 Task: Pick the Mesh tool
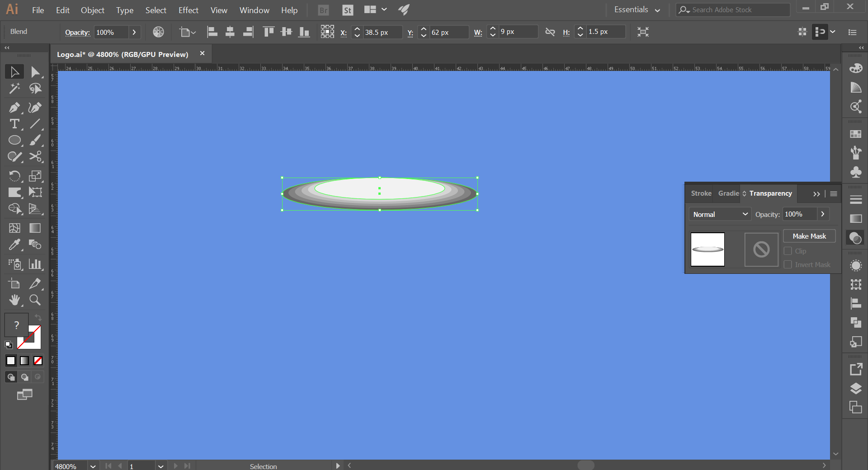coord(14,228)
